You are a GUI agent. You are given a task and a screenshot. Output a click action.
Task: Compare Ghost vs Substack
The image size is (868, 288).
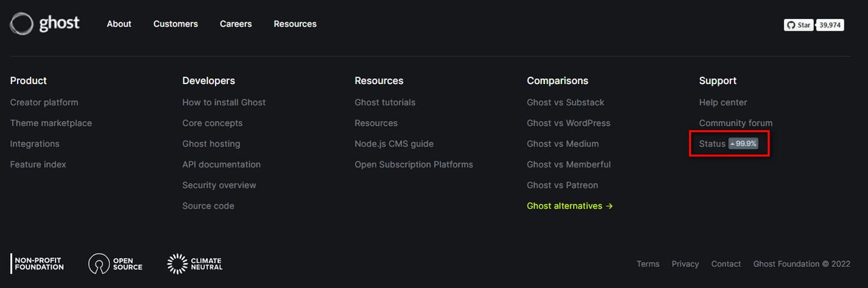[566, 102]
